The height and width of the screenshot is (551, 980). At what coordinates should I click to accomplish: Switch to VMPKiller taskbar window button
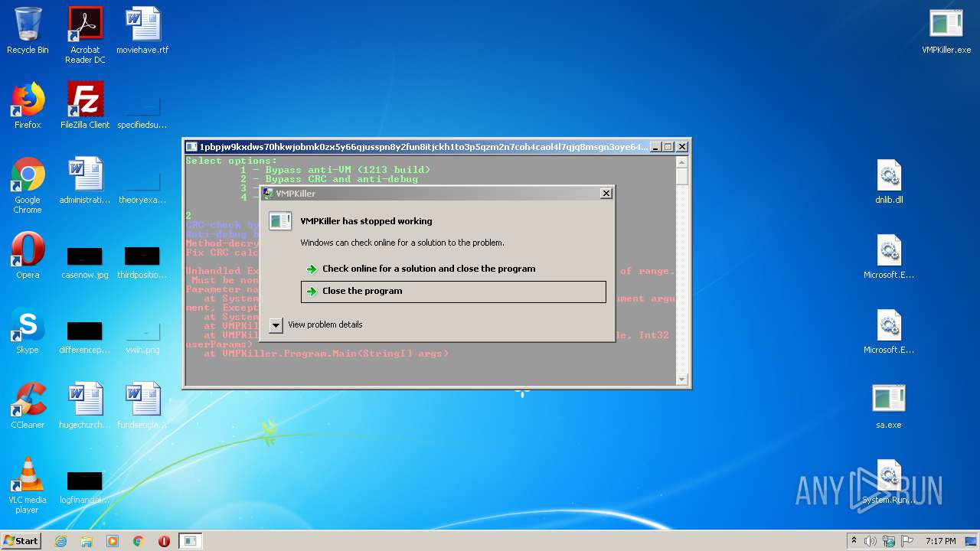pos(191,541)
